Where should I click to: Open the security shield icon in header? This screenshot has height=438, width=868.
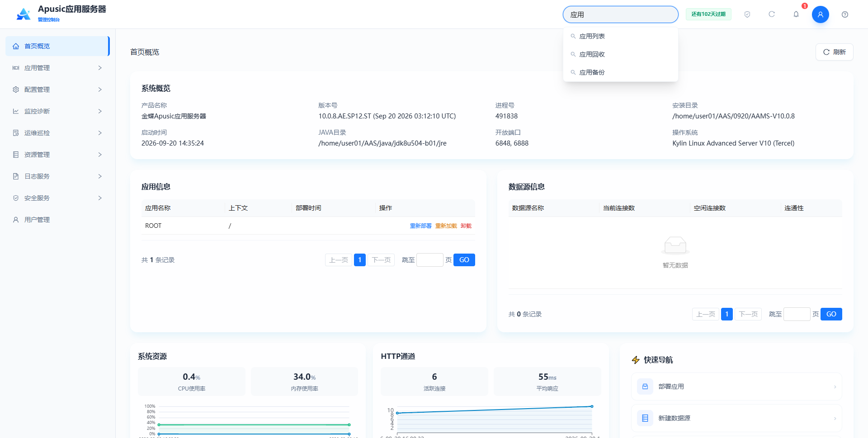[x=747, y=14]
